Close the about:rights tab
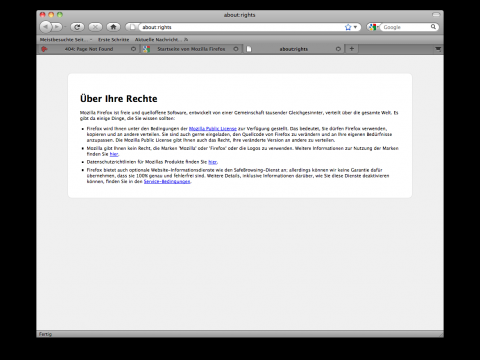This screenshot has width=480, height=360. [x=338, y=49]
